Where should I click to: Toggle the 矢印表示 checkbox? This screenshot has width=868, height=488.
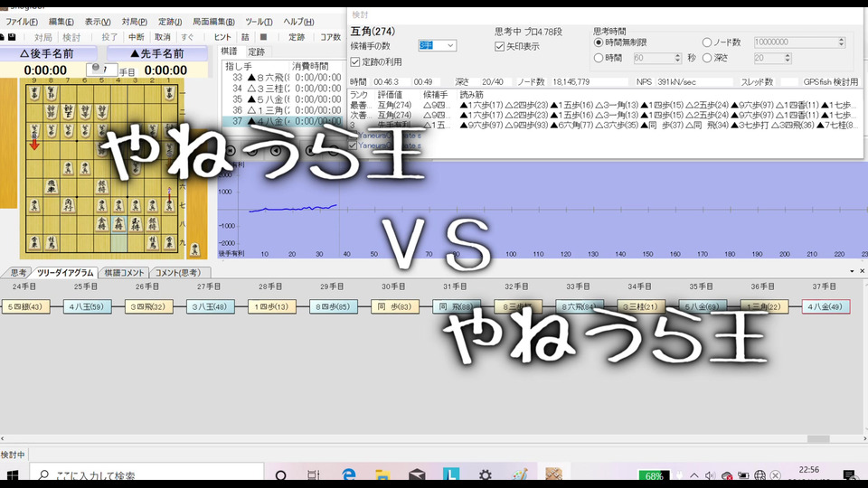click(x=499, y=46)
